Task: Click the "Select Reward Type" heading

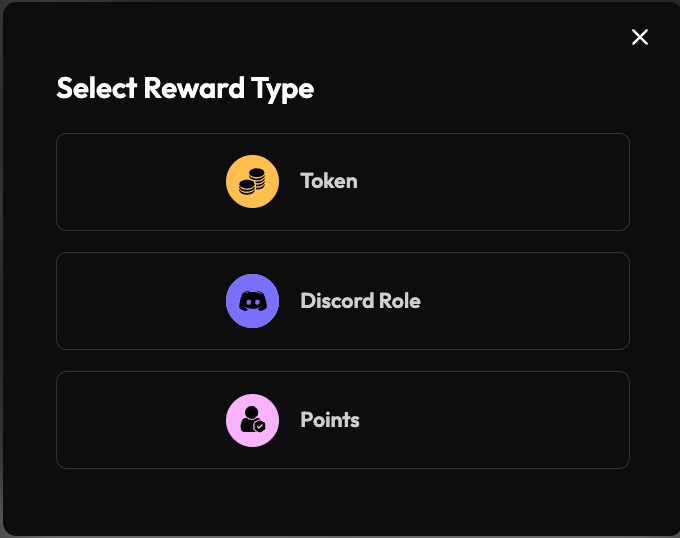Action: tap(185, 88)
